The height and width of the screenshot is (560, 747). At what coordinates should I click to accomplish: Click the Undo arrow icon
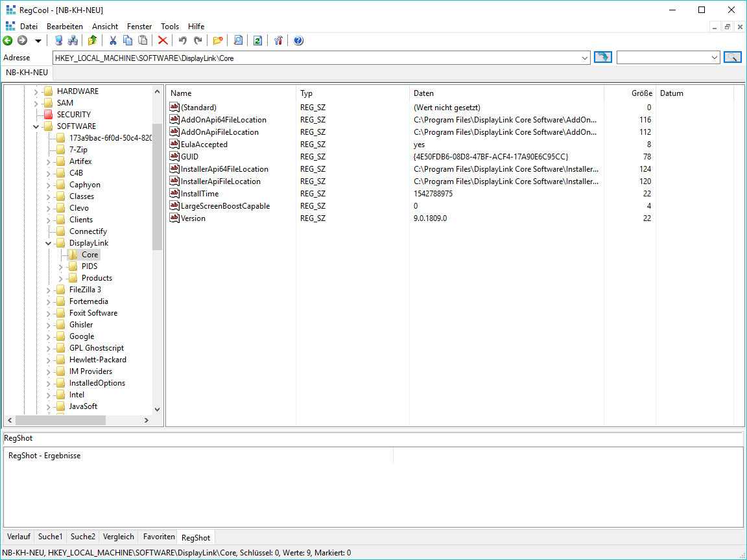click(182, 40)
